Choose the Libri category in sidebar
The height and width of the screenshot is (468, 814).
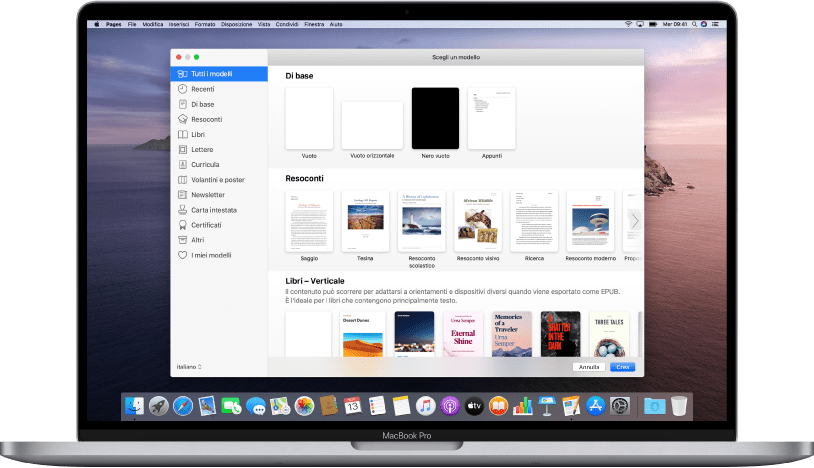[x=198, y=134]
